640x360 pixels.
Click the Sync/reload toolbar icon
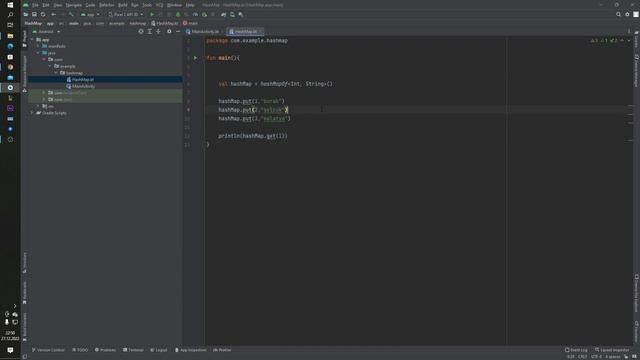(43, 14)
